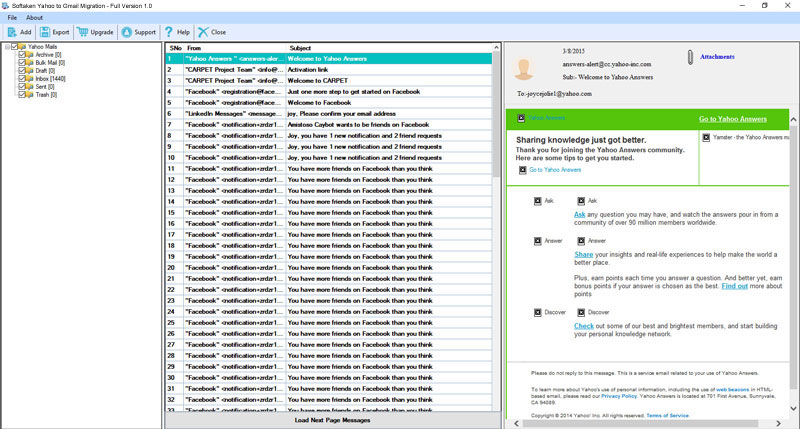Select the Welcome to CARPET message
This screenshot has width=800, height=429.
point(329,81)
